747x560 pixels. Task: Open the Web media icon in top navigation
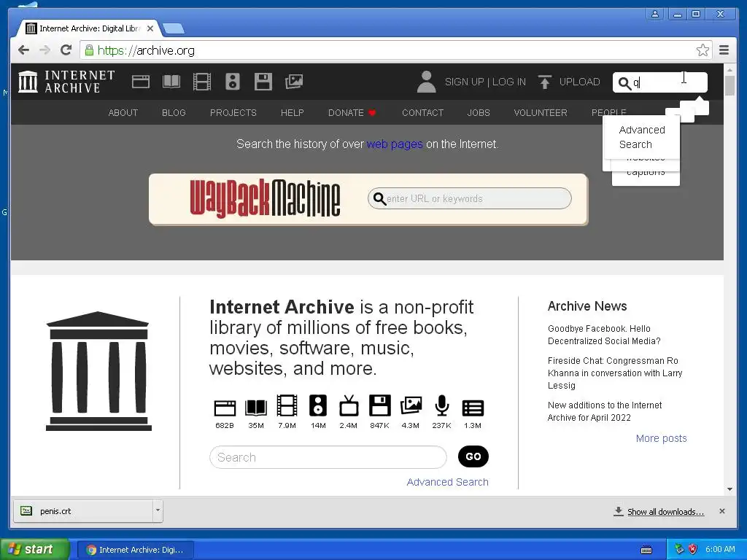141,82
